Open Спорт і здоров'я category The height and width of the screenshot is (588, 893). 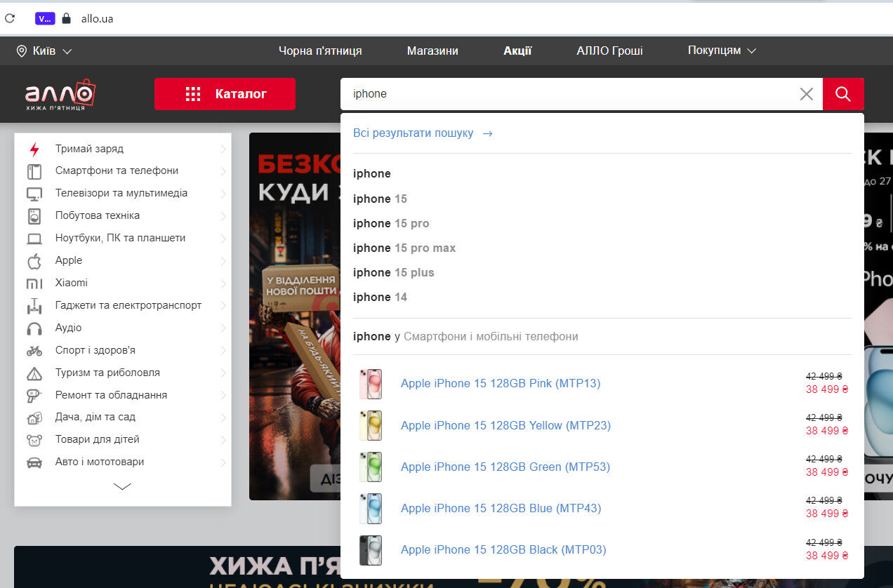pyautogui.click(x=95, y=350)
